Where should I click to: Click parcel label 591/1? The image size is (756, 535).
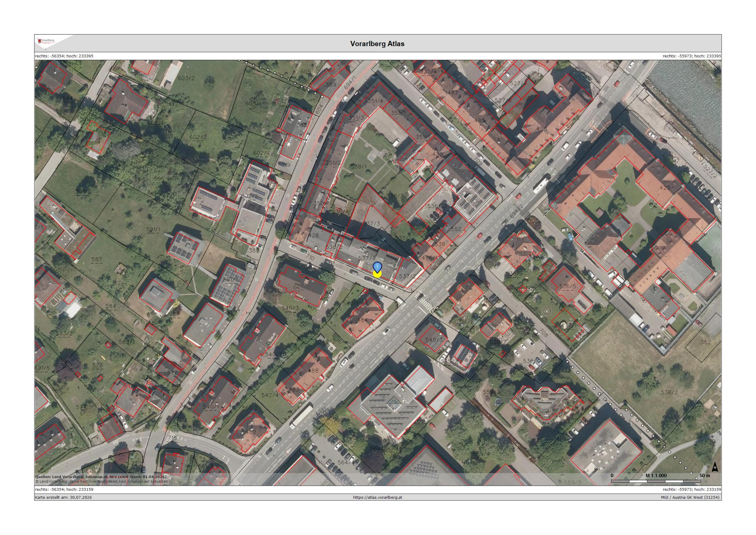coord(153,229)
